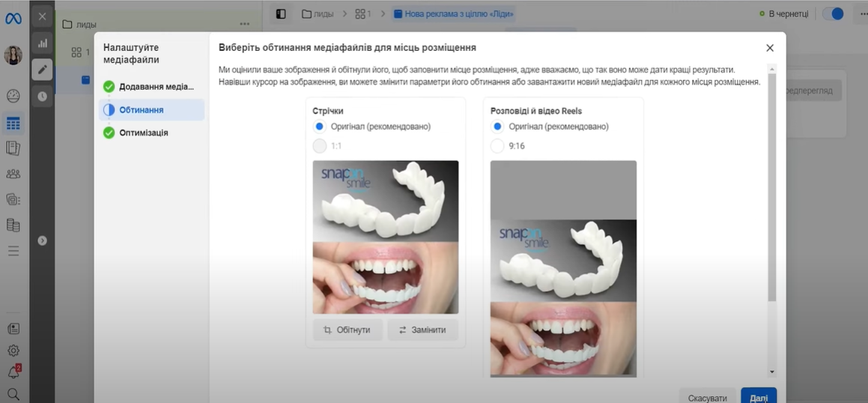Screen dimensions: 868x403
Task: Select the 9:16 crop option
Action: [497, 146]
